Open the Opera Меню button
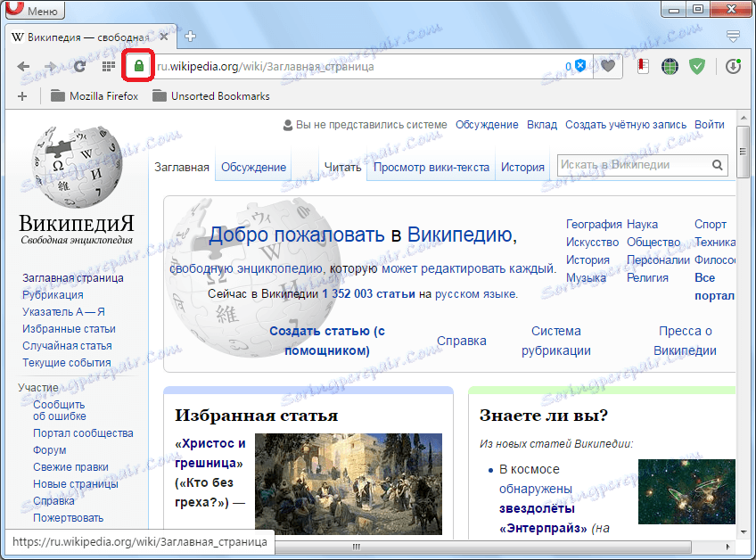The width and height of the screenshot is (756, 560). 35,10
